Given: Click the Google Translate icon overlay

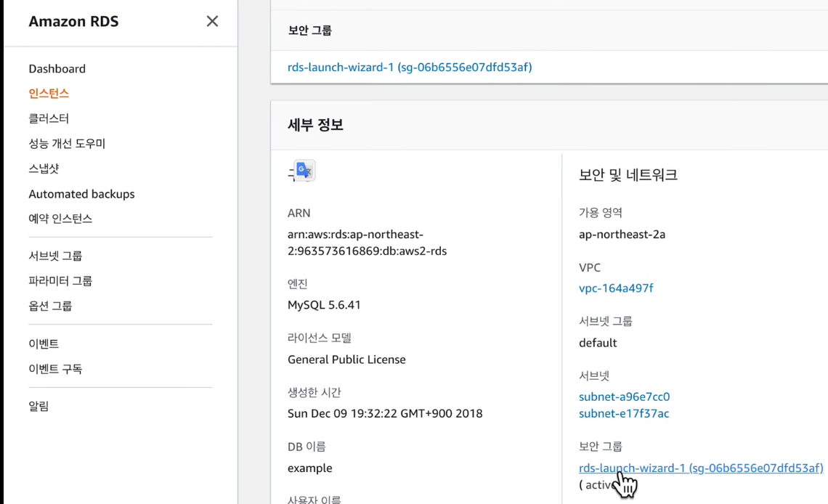Looking at the screenshot, I should tap(304, 171).
